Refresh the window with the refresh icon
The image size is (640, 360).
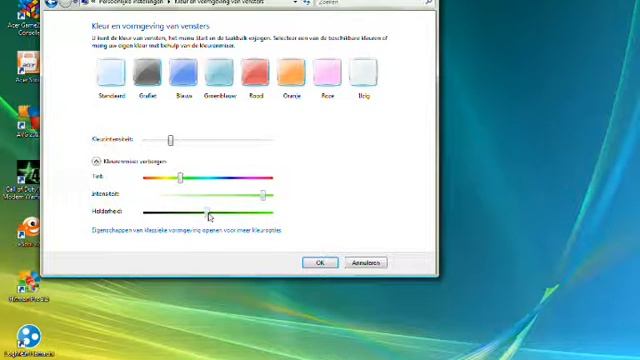tap(307, 2)
